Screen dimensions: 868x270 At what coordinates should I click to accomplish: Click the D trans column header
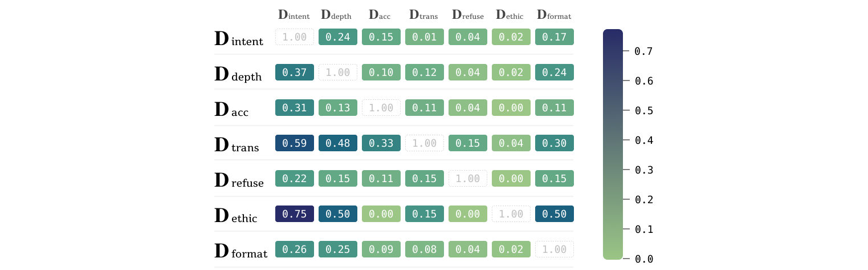[x=424, y=15]
